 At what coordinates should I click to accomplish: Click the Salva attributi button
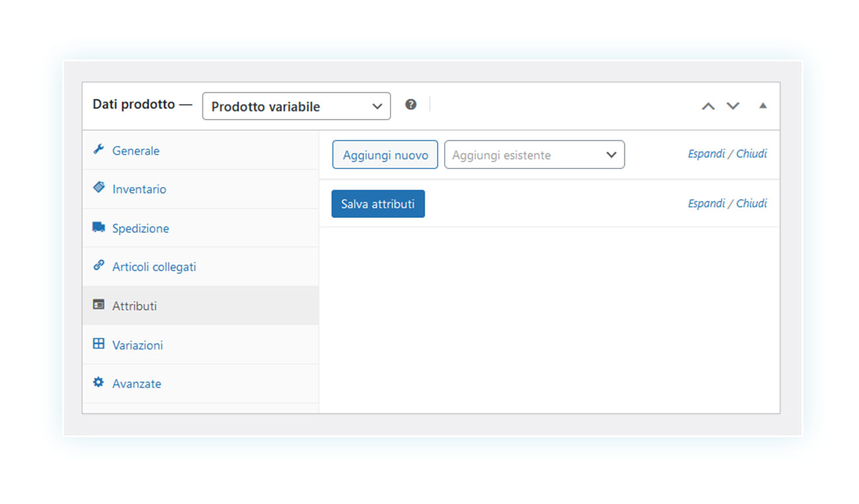click(378, 203)
